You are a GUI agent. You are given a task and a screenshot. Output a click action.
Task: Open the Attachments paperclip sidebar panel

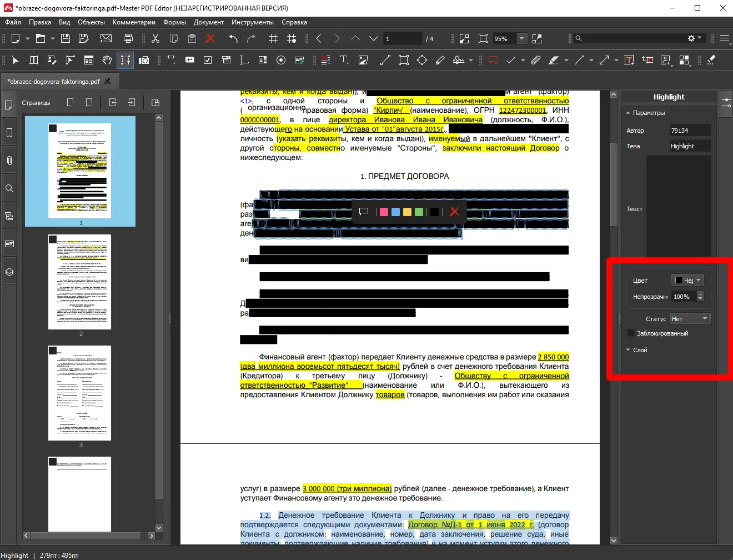click(x=9, y=161)
